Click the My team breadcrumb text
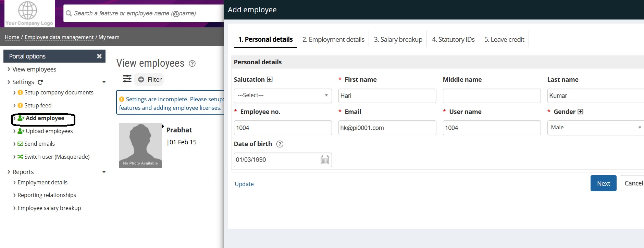644x248 pixels. (x=109, y=37)
